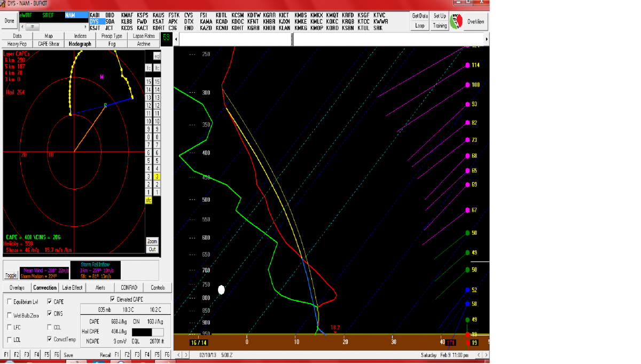The height and width of the screenshot is (364, 641).
Task: Start the Loop animation button
Action: [x=420, y=25]
